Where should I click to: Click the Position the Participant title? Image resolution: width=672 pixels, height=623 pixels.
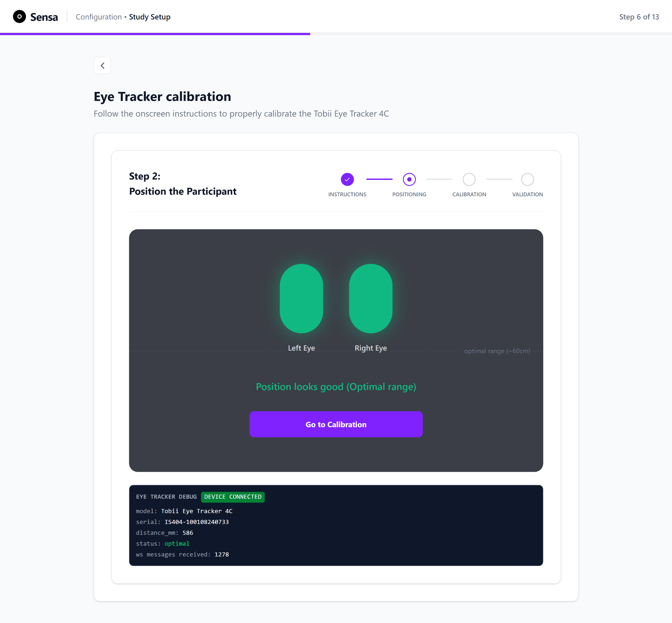point(183,191)
